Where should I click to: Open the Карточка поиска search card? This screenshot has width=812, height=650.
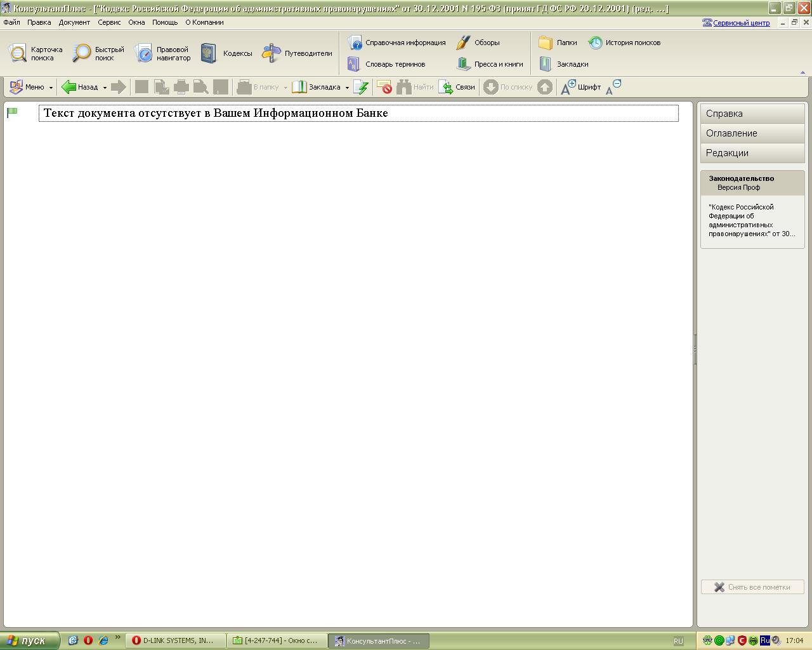tap(36, 53)
